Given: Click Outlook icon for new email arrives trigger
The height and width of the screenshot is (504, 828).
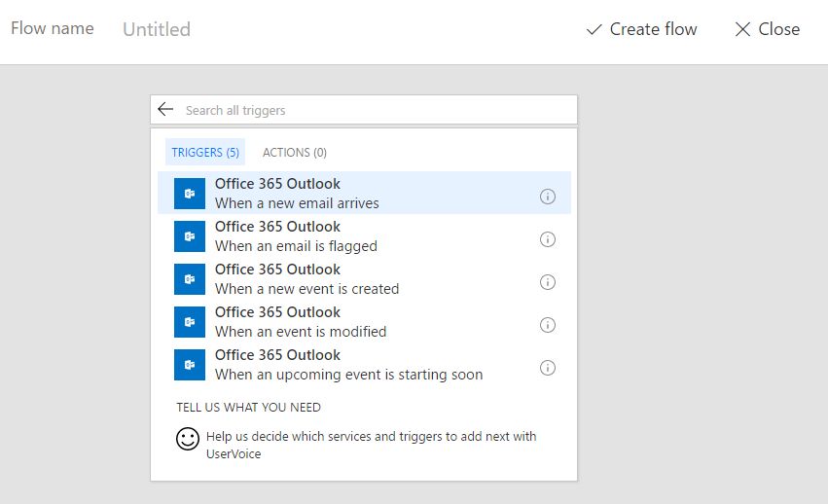Looking at the screenshot, I should coord(190,194).
